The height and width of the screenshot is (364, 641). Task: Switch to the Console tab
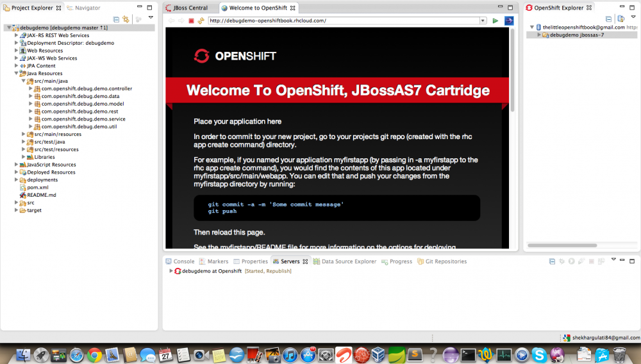(x=183, y=261)
